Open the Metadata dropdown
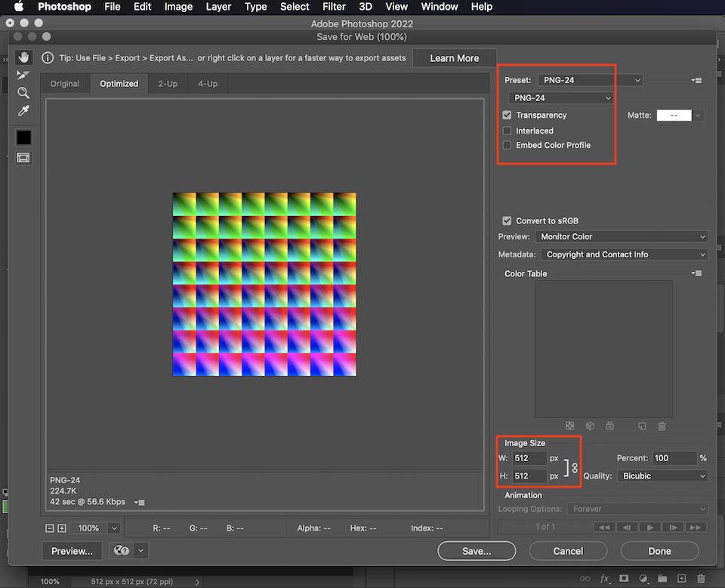The width and height of the screenshot is (725, 588). pyautogui.click(x=625, y=254)
